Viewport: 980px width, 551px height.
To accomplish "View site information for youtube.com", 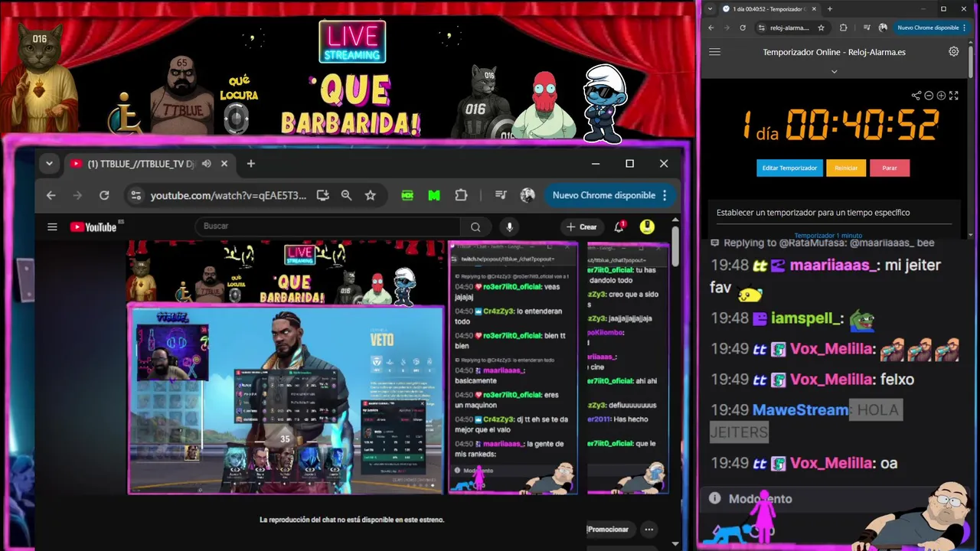I will [x=136, y=195].
